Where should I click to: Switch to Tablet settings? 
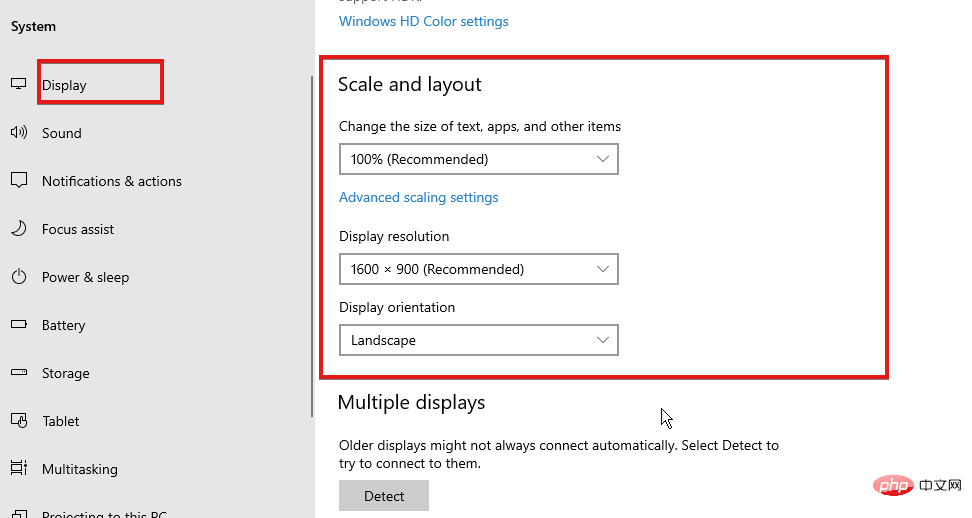click(60, 421)
